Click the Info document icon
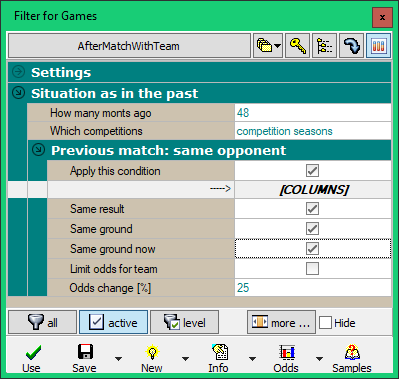The width and height of the screenshot is (399, 379). click(220, 352)
